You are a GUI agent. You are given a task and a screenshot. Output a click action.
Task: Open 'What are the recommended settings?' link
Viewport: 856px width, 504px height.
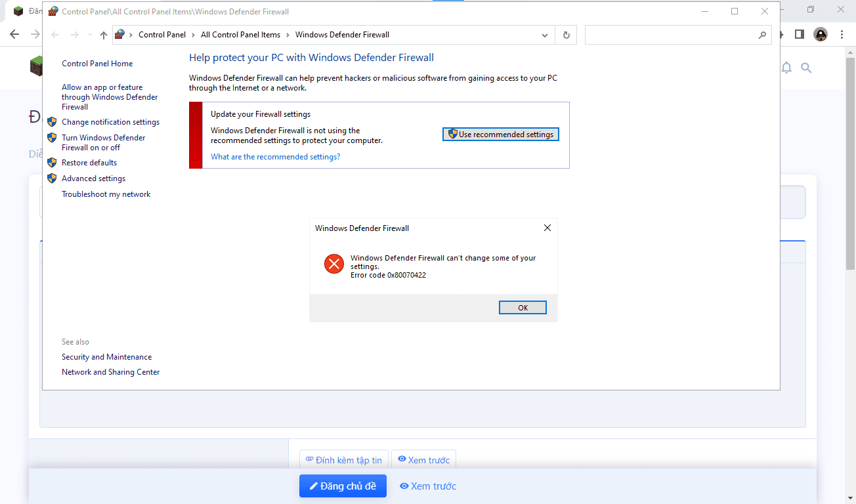(275, 157)
